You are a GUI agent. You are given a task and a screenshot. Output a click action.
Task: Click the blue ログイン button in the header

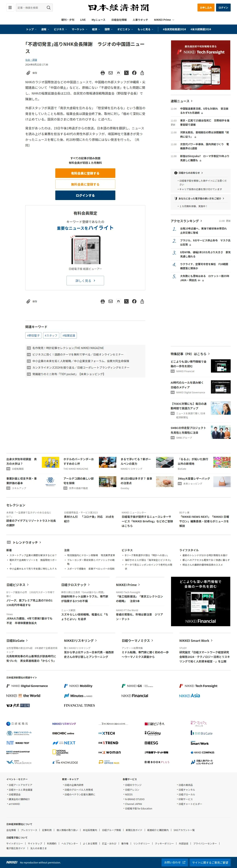pos(223,7)
